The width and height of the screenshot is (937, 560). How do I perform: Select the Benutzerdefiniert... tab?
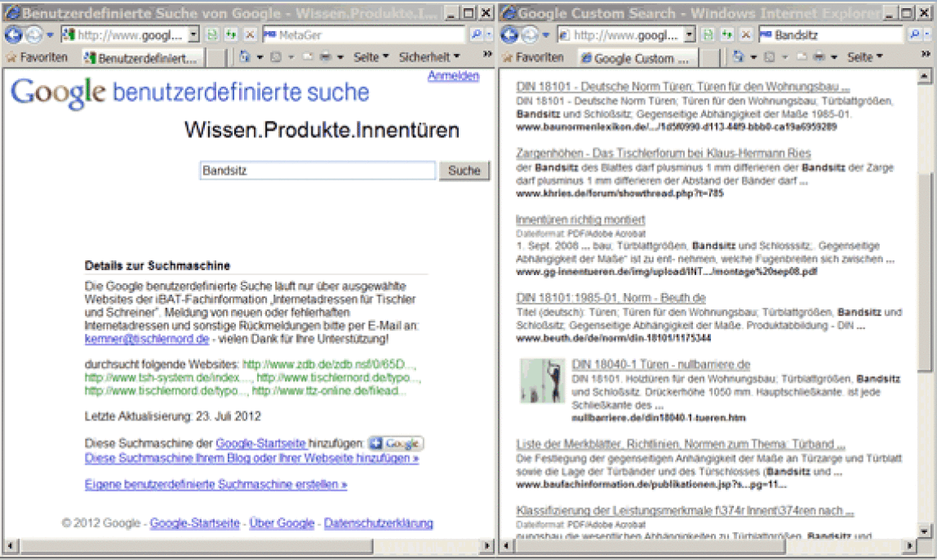click(x=142, y=58)
